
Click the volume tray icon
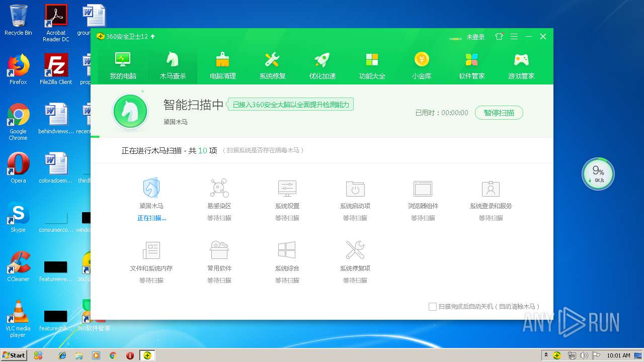click(584, 355)
